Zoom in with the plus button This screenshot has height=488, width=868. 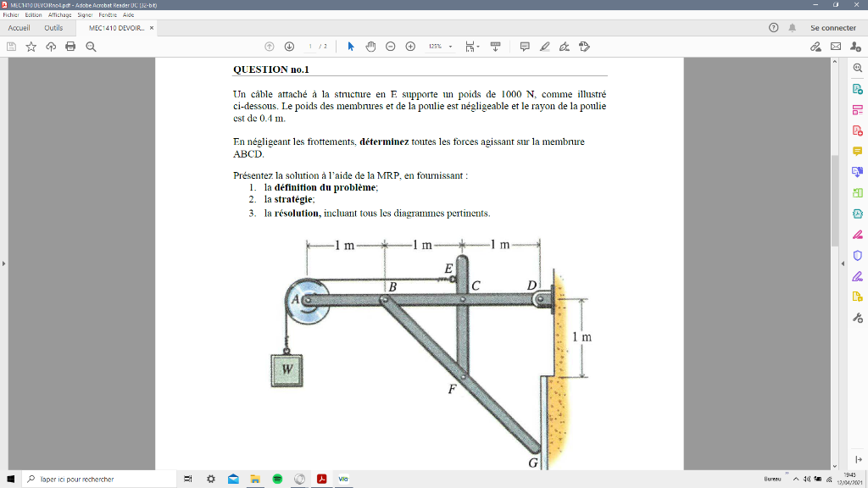pos(410,47)
